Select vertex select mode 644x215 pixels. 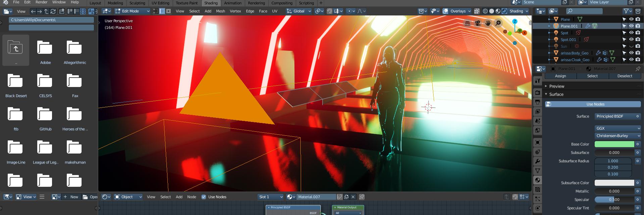click(156, 11)
